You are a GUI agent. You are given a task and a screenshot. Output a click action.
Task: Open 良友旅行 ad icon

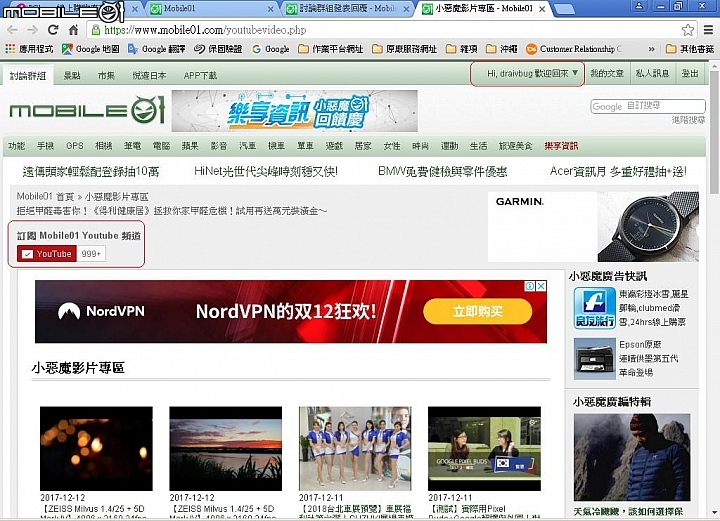click(595, 308)
